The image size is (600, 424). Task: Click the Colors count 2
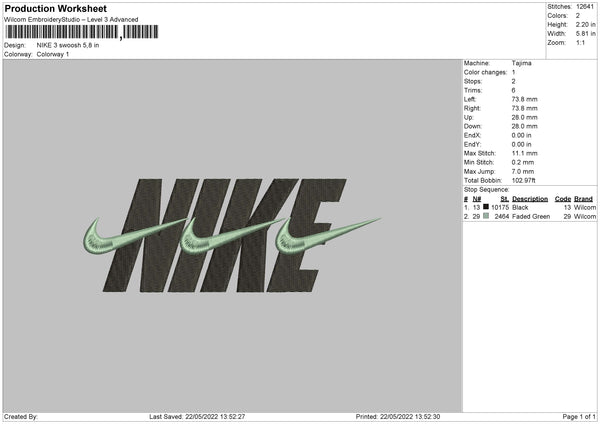578,16
